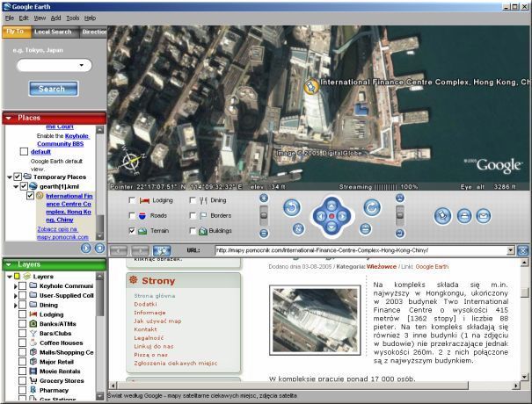Switch to the Local Search tab

pyautogui.click(x=54, y=32)
